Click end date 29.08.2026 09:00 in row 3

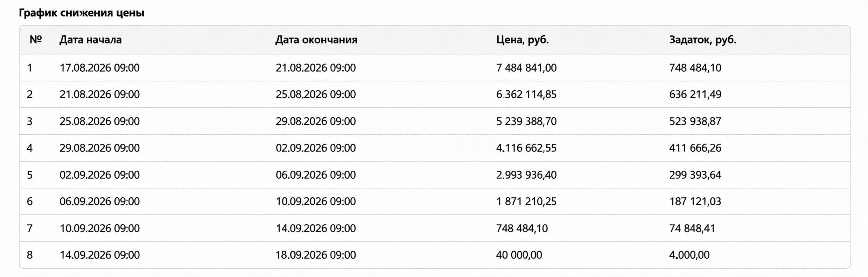(316, 121)
